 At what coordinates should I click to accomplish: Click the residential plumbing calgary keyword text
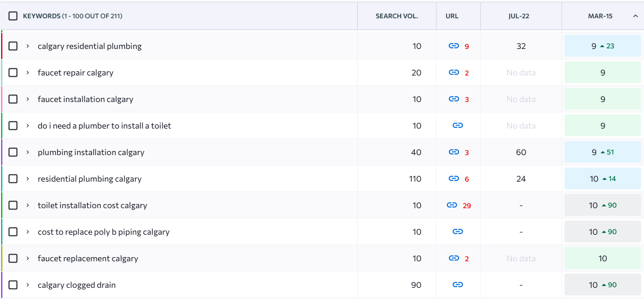point(90,179)
